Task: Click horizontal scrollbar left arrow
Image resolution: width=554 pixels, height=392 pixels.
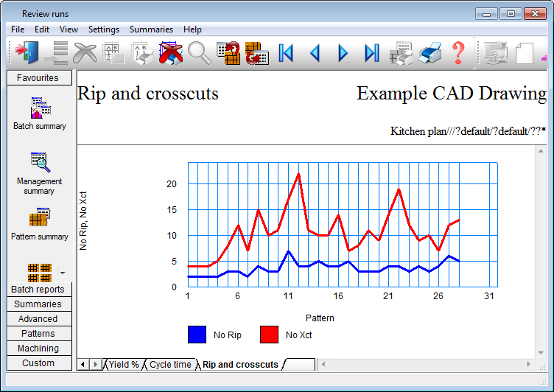Action: point(323,364)
